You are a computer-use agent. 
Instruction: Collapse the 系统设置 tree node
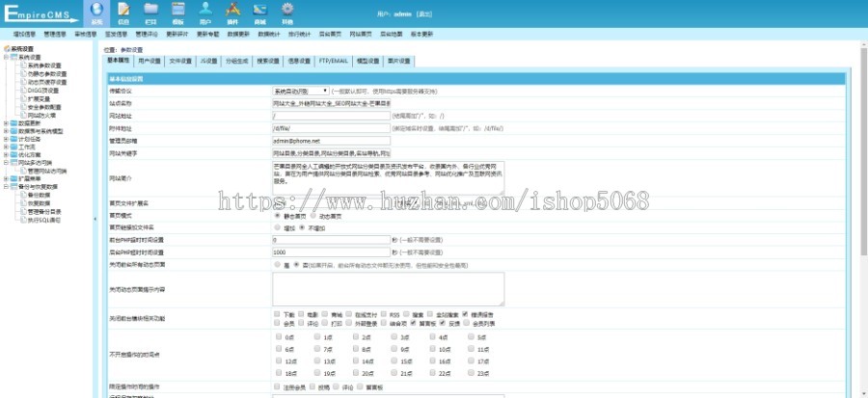tap(6, 57)
